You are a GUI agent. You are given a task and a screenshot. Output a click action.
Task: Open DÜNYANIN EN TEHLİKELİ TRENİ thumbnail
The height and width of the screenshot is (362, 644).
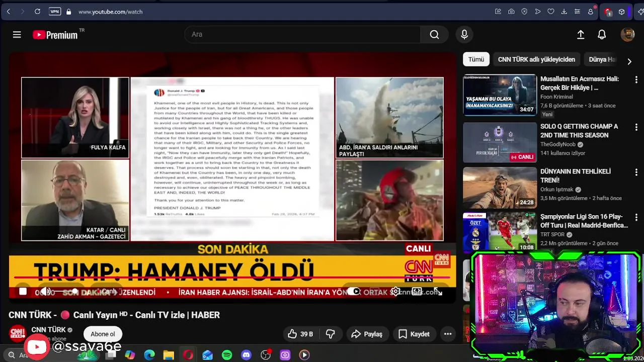[x=500, y=188]
